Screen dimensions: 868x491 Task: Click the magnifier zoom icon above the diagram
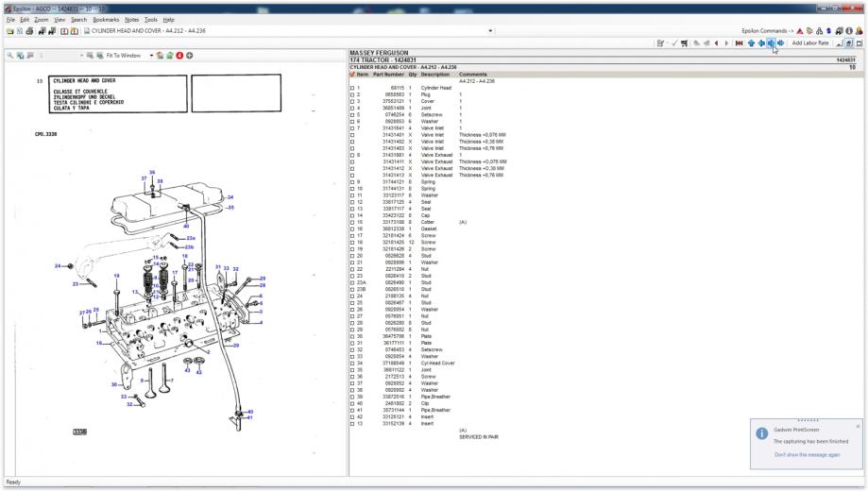[9, 56]
